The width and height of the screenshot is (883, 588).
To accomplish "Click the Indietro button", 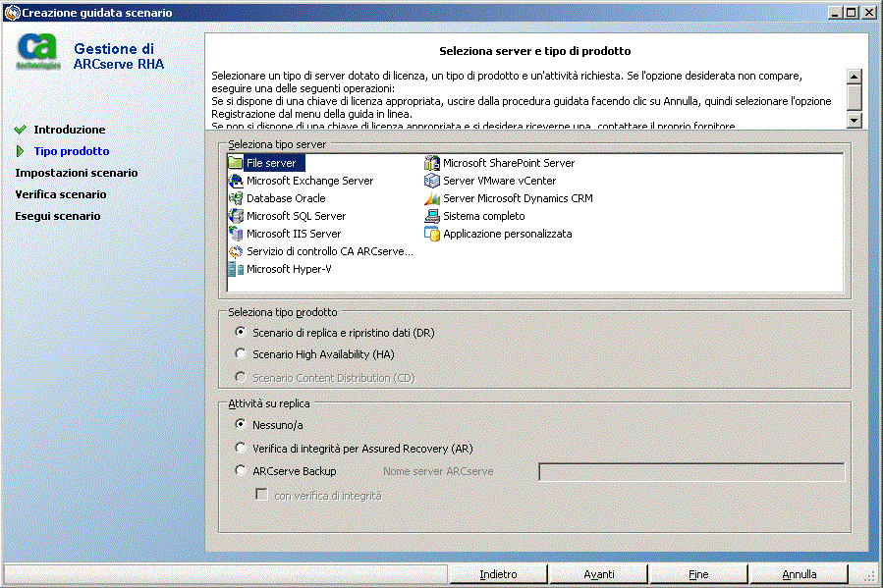I will [498, 574].
